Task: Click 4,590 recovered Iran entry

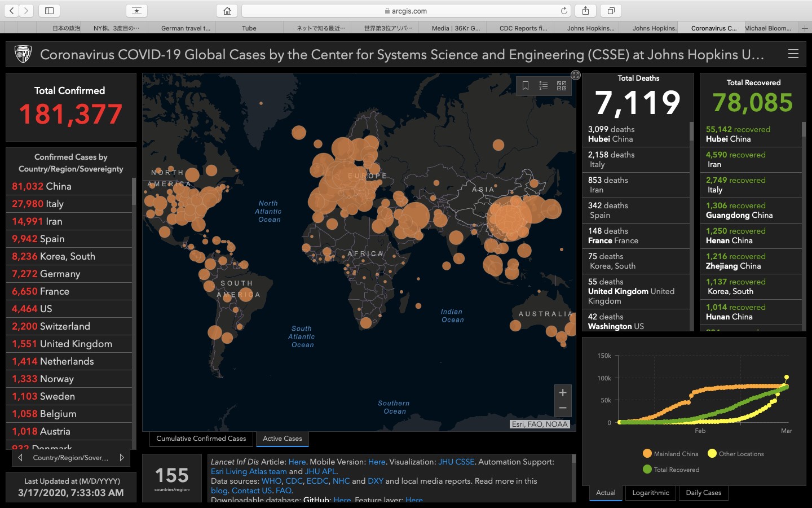Action: pos(751,160)
